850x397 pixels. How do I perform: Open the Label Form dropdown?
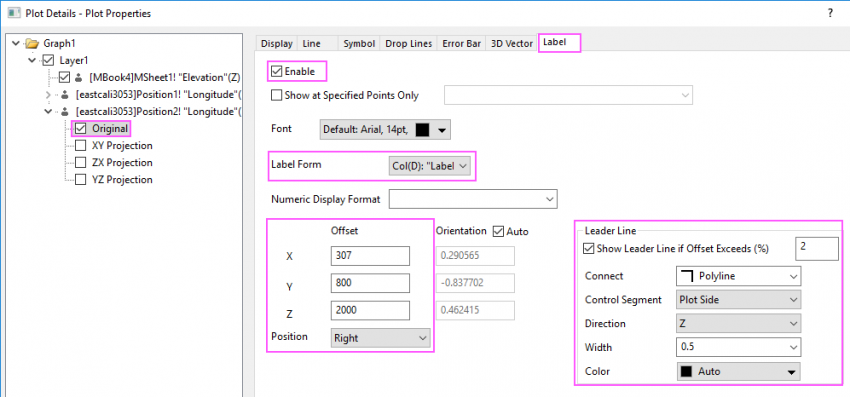[429, 166]
